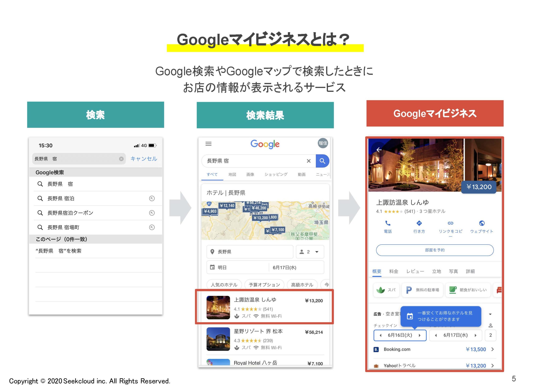
Task: Switch to the 料金 tab
Action: click(x=394, y=271)
